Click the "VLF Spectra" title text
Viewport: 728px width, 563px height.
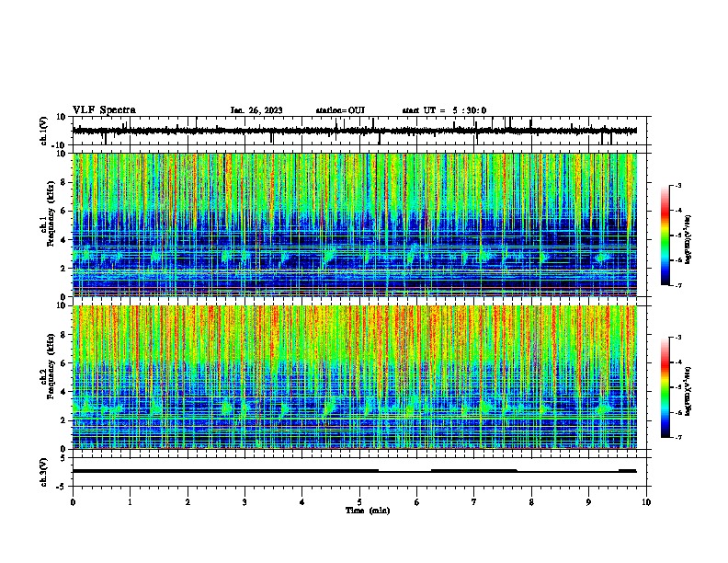[x=104, y=110]
